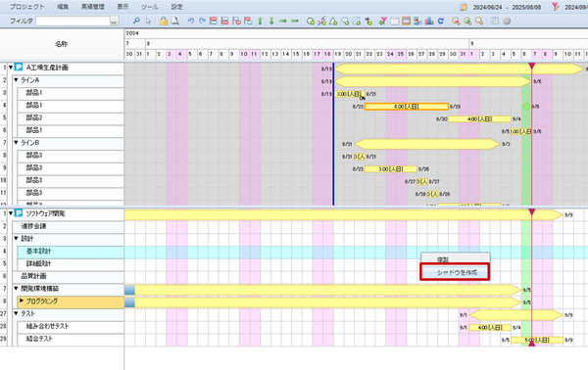Click the magnifier search icon beside filter
Screen dimensions: 588x370
pyautogui.click(x=136, y=21)
